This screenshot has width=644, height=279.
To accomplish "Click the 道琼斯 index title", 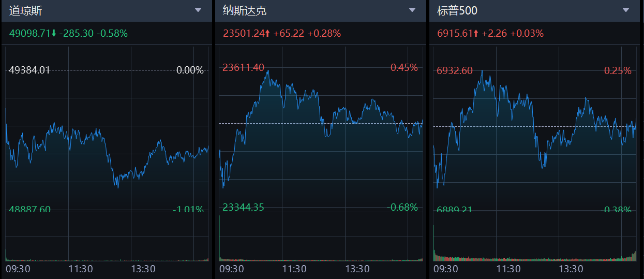I will (25, 10).
